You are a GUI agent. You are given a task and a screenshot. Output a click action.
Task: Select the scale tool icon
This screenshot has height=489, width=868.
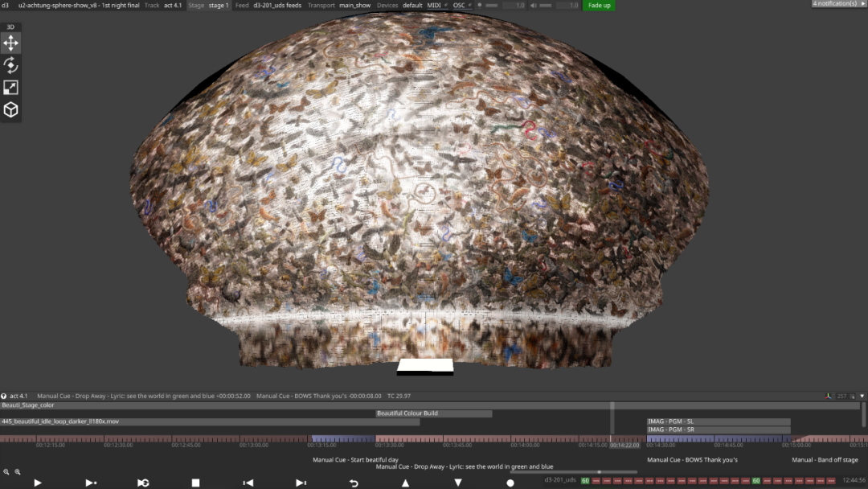click(x=10, y=88)
